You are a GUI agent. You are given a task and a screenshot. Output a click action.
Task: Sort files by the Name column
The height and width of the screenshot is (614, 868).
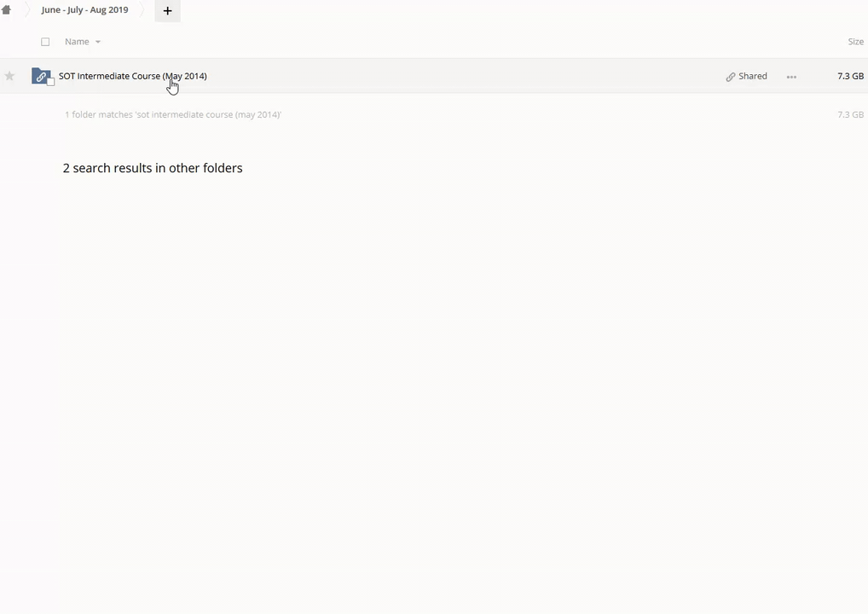[77, 42]
